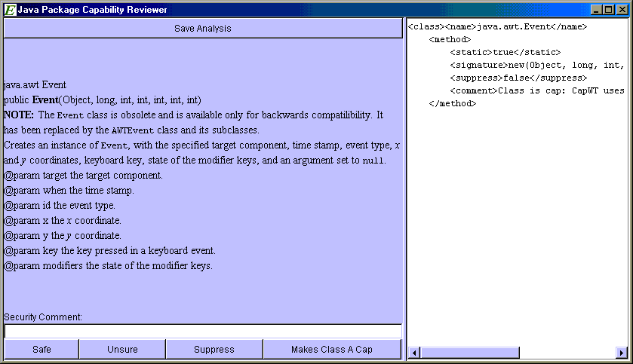633x364 pixels.
Task: Close the Java Package Capability Reviewer
Action: point(622,10)
